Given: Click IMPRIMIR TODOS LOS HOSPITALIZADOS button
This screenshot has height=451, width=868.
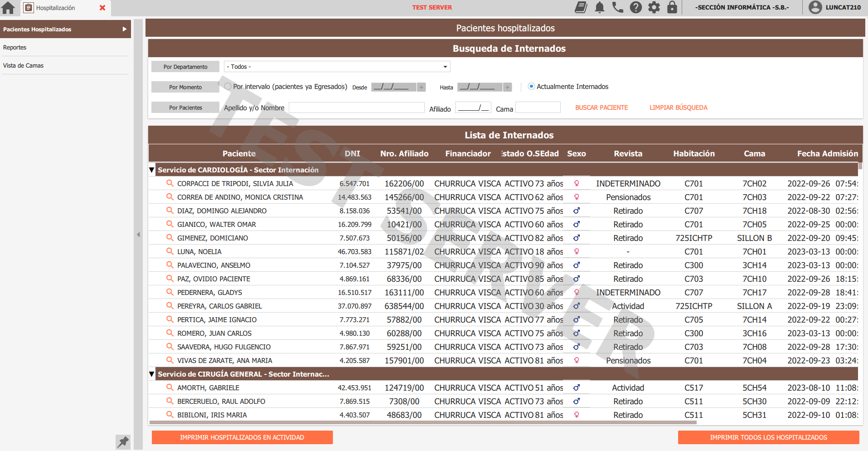Looking at the screenshot, I should (768, 437).
